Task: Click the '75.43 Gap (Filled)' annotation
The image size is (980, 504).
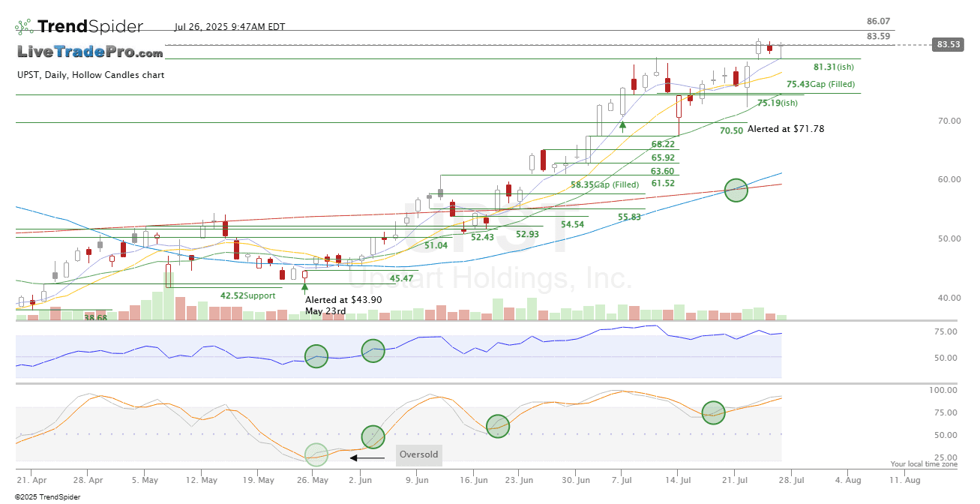Action: click(820, 84)
